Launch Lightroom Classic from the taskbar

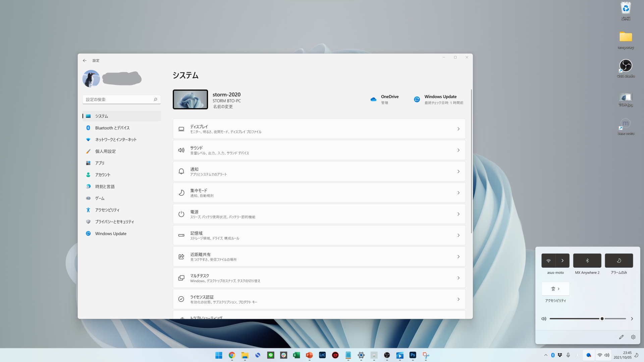click(322, 355)
